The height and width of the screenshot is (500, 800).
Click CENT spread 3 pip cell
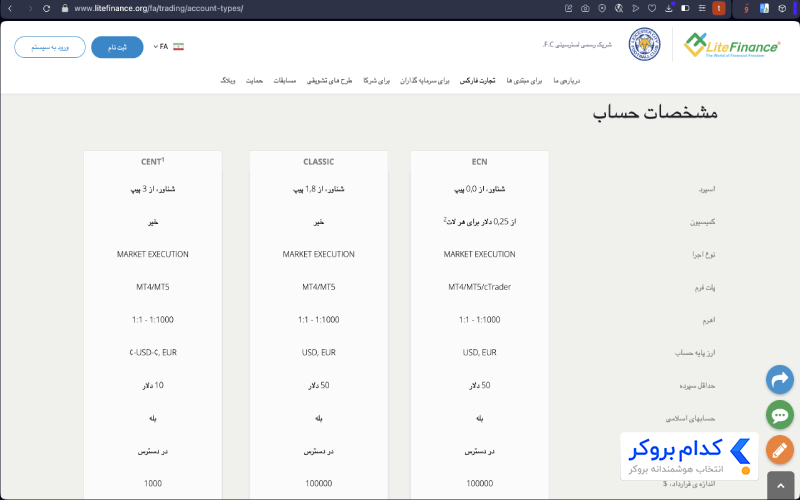point(153,189)
